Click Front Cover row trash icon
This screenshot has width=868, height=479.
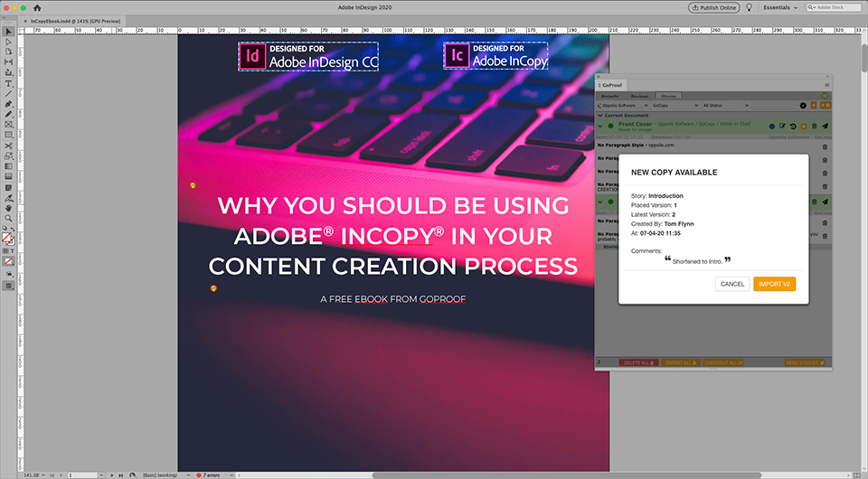point(815,127)
